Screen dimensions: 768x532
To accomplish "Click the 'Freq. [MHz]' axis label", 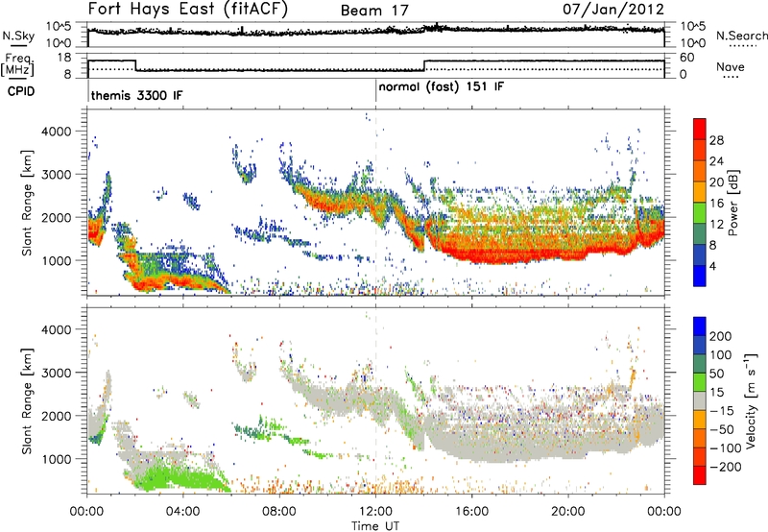I will 18,64.
